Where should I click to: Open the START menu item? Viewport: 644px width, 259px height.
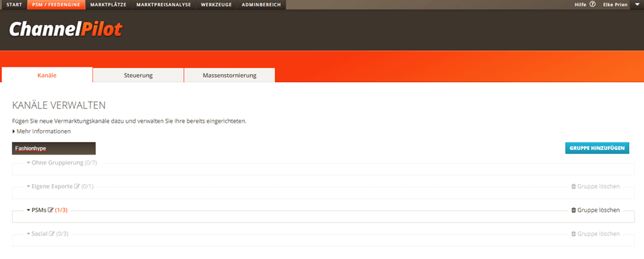coord(14,5)
